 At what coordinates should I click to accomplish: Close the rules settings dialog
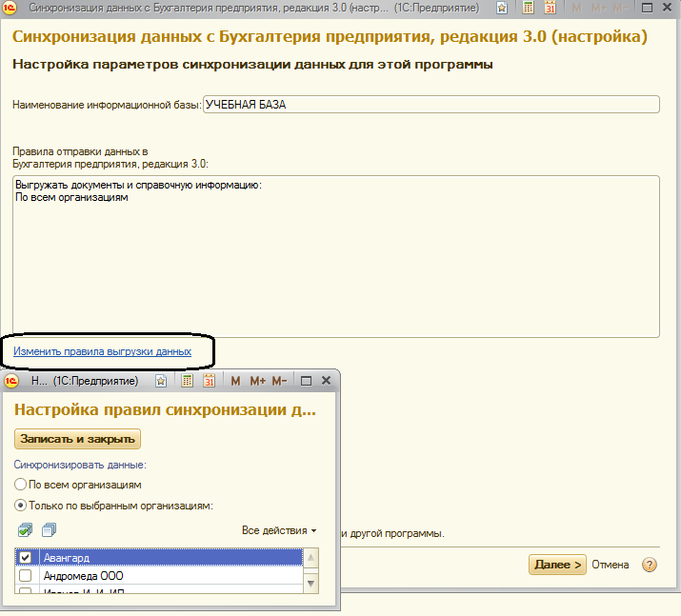pyautogui.click(x=326, y=381)
